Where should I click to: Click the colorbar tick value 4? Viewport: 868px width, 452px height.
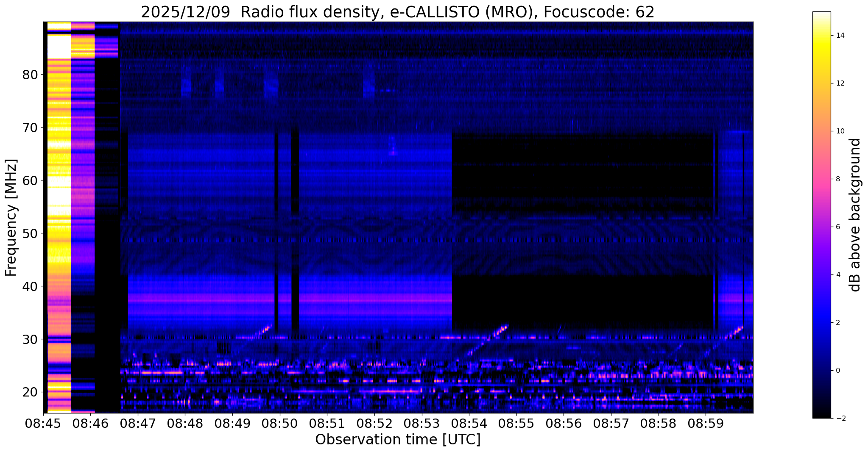coord(838,275)
